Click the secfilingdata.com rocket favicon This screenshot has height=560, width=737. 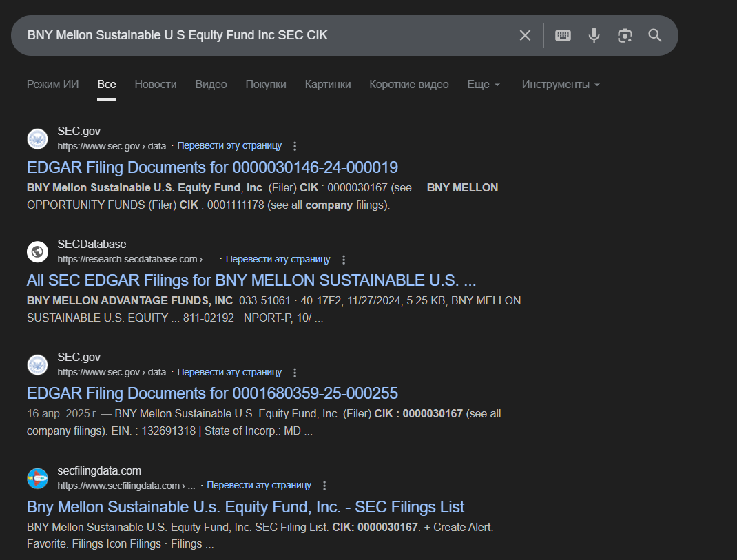tap(38, 478)
